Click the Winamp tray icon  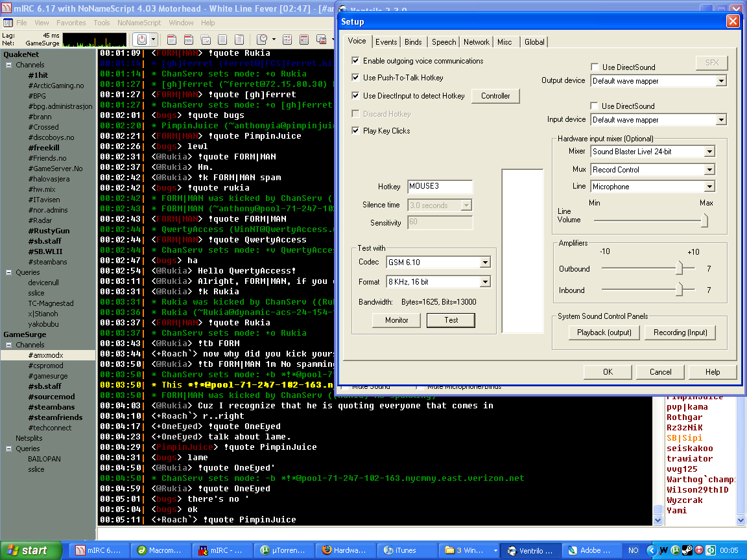[x=663, y=550]
